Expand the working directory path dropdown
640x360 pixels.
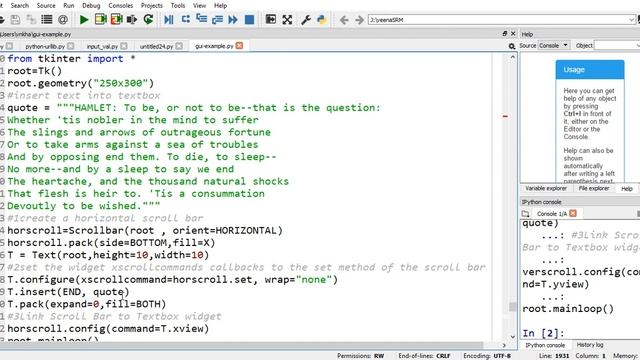(x=632, y=20)
